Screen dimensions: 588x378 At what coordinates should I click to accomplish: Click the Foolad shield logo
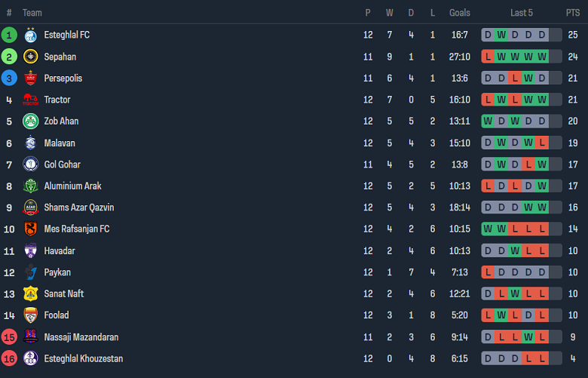pyautogui.click(x=31, y=315)
